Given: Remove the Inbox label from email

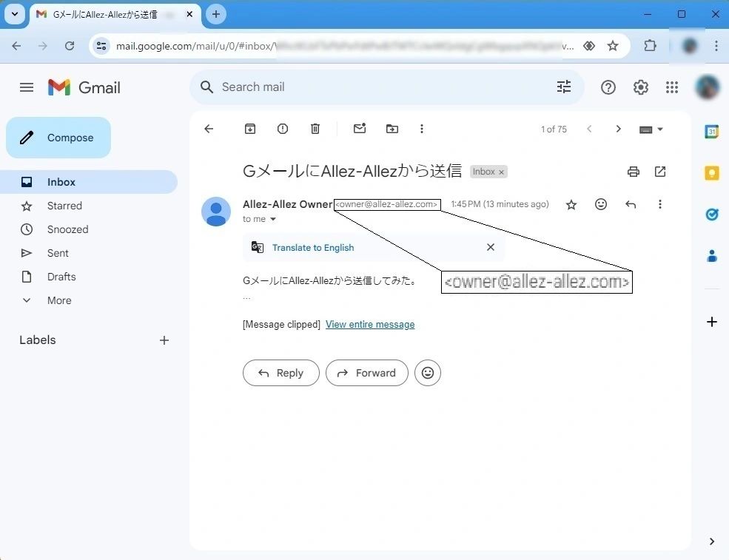Looking at the screenshot, I should pos(501,172).
